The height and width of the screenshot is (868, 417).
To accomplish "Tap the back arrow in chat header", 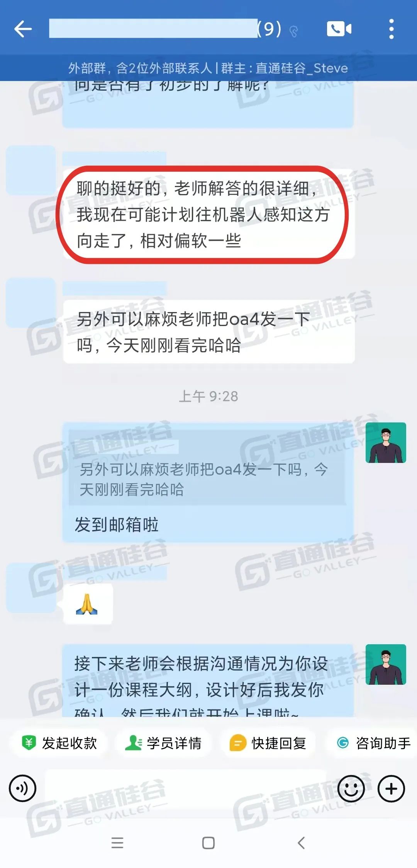I will coord(23,29).
